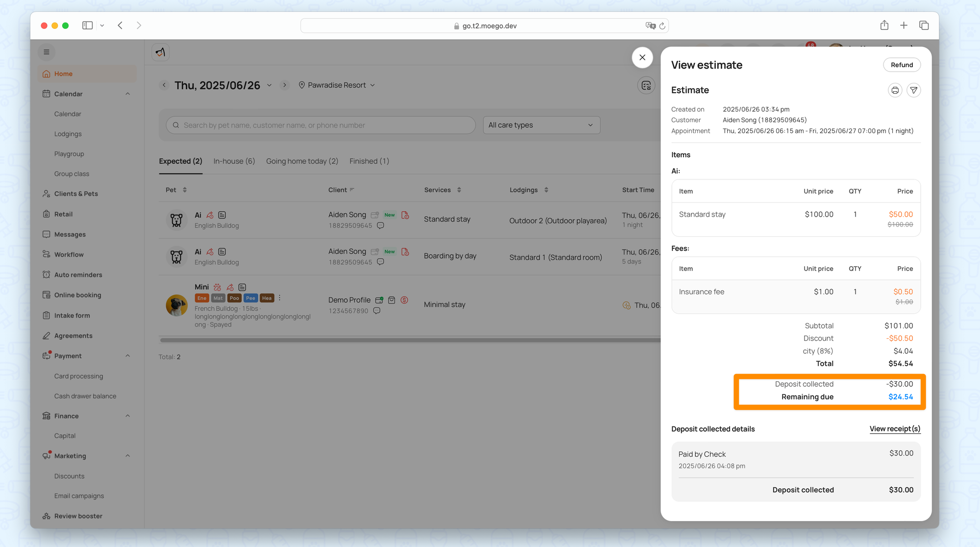The width and height of the screenshot is (980, 547).
Task: Click the Safari share icon
Action: pos(884,25)
